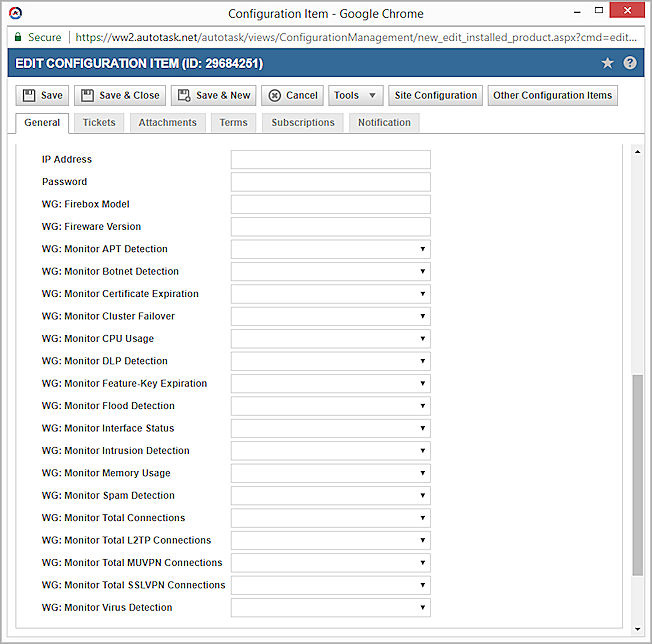Expand WG: Monitor Certificate Expiration dropdown
Image resolution: width=652 pixels, height=644 pixels.
331,294
